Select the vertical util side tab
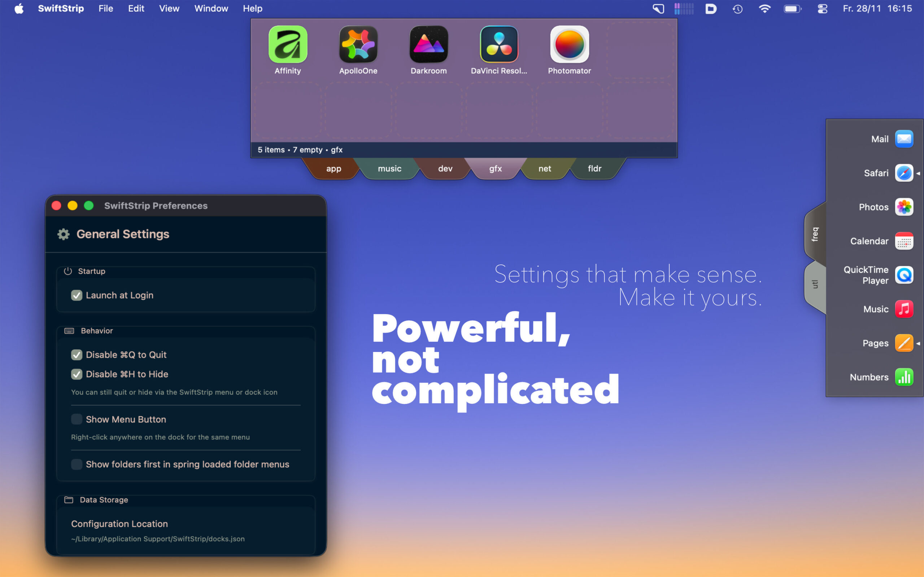The height and width of the screenshot is (577, 924). (815, 284)
